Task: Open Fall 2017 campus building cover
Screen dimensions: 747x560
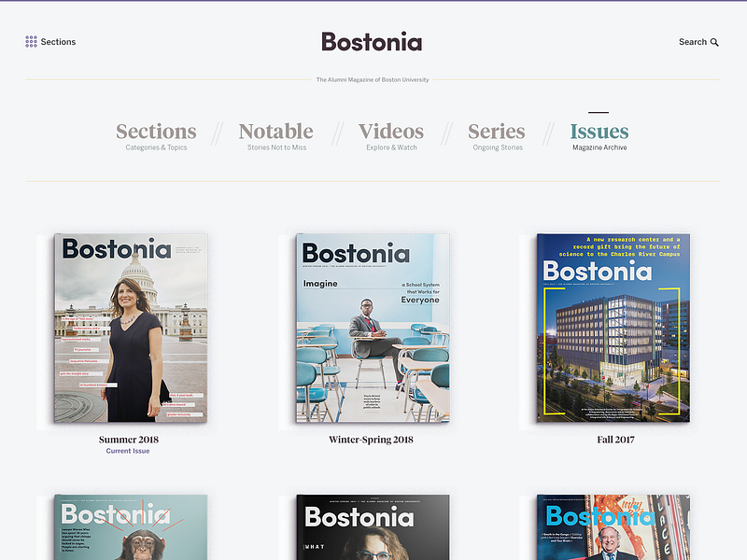Action: pyautogui.click(x=613, y=328)
